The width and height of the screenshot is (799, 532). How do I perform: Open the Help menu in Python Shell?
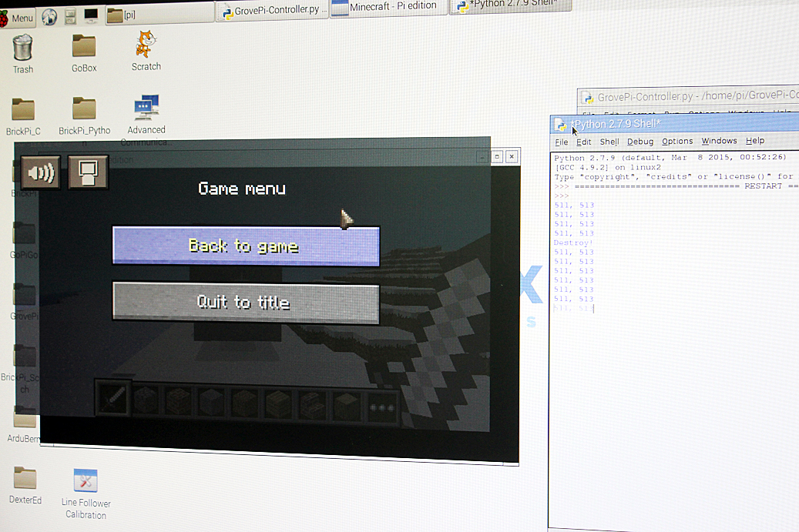point(754,140)
